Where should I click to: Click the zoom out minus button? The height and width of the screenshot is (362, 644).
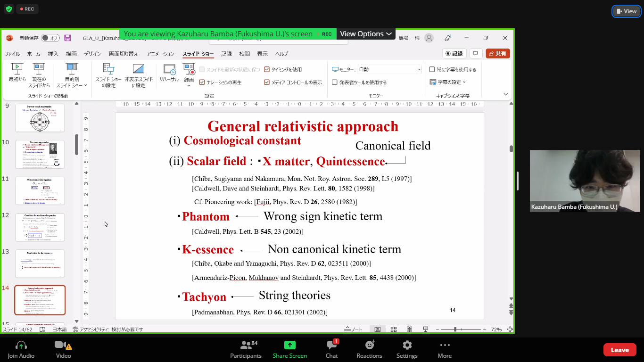(437, 329)
